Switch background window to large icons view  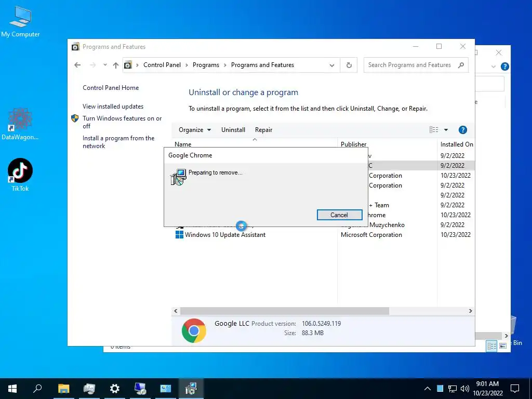point(503,345)
